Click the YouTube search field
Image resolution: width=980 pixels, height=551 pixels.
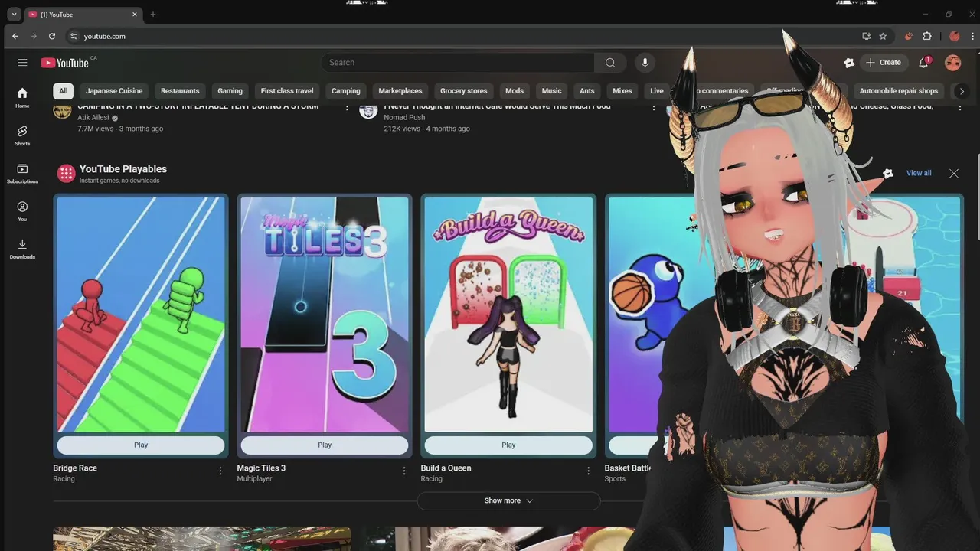pos(458,63)
